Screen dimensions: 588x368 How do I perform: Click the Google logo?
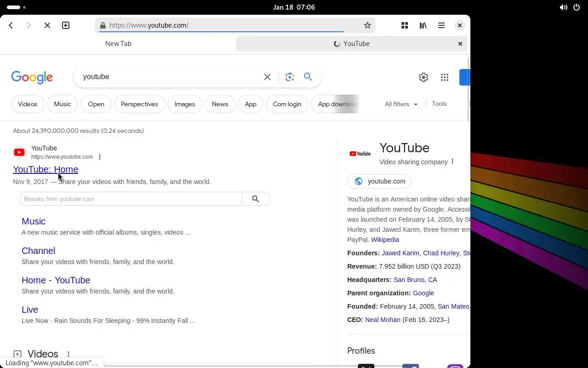coord(32,77)
